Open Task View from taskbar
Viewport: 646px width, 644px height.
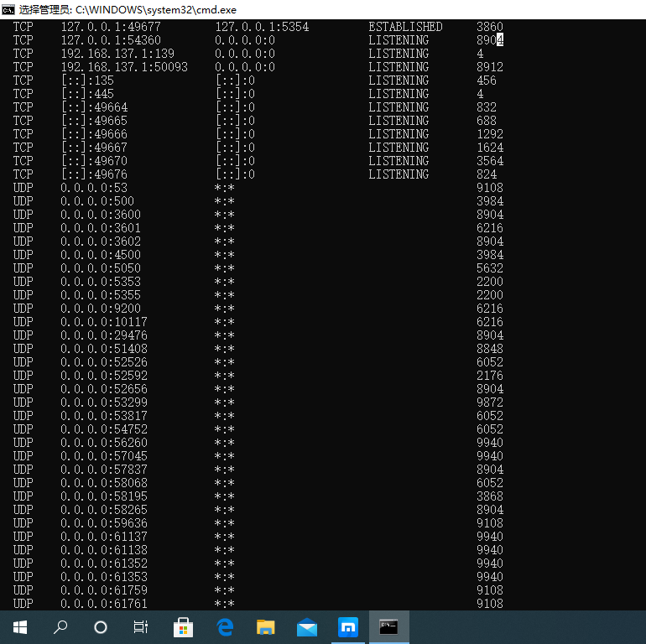[x=141, y=627]
